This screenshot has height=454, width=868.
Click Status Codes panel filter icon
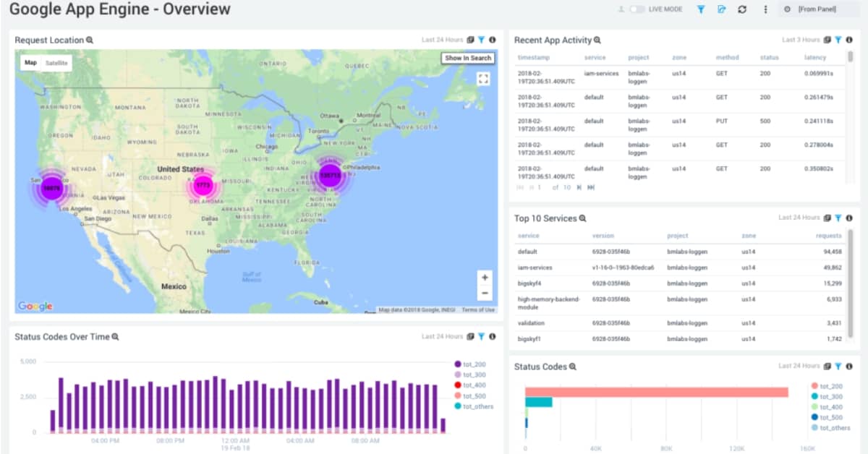coord(838,367)
